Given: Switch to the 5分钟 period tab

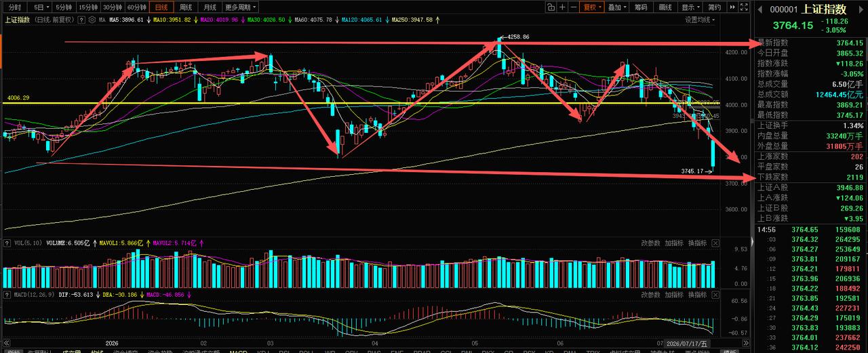Looking at the screenshot, I should (x=63, y=7).
